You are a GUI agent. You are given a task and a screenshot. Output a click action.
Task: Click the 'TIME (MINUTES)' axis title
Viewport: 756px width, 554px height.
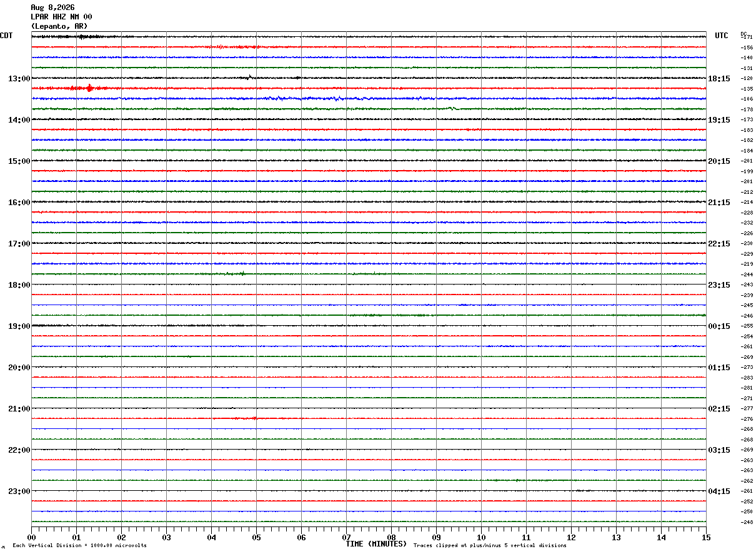[376, 544]
